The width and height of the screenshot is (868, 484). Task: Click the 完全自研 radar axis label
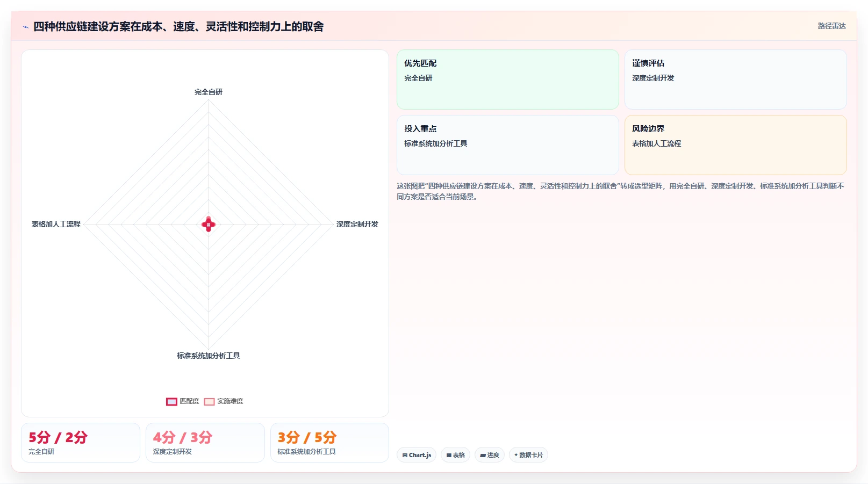pos(209,92)
